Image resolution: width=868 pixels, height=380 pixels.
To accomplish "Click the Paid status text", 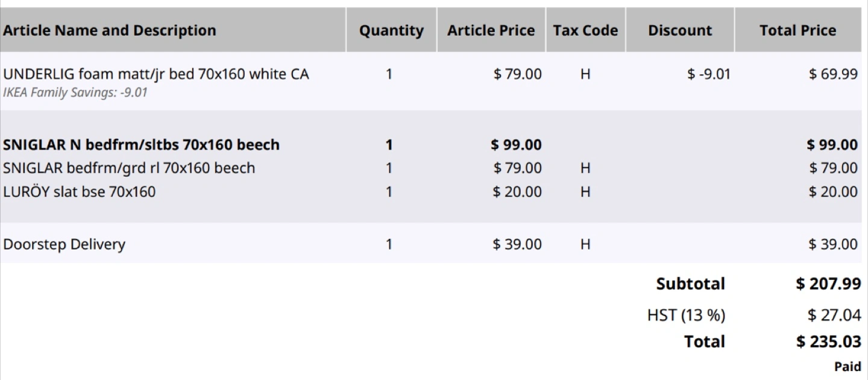I will 848,366.
